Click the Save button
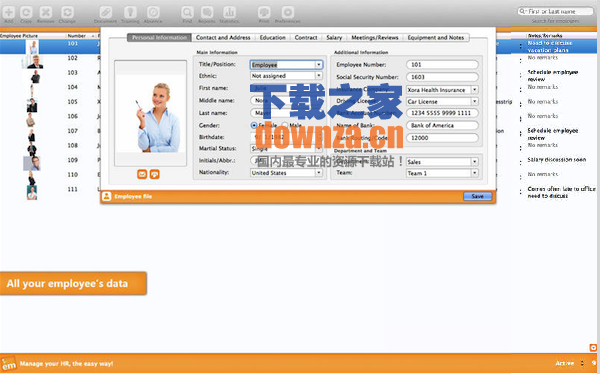 [478, 196]
